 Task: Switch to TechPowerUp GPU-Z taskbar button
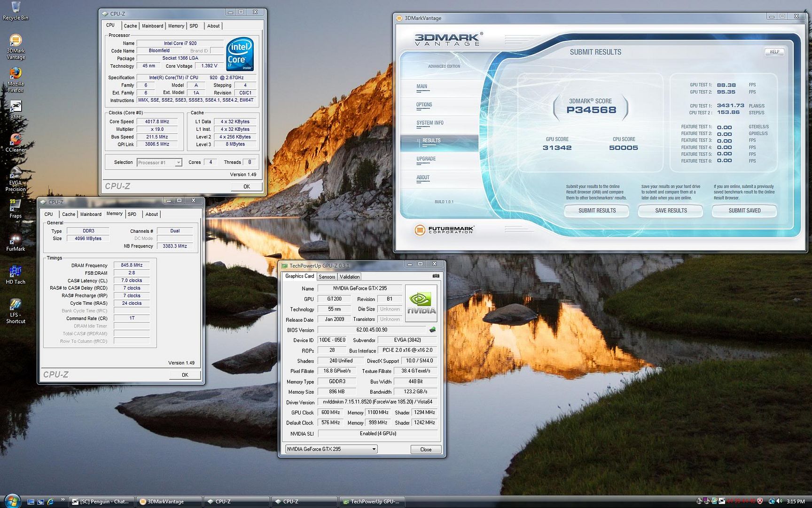tap(372, 501)
